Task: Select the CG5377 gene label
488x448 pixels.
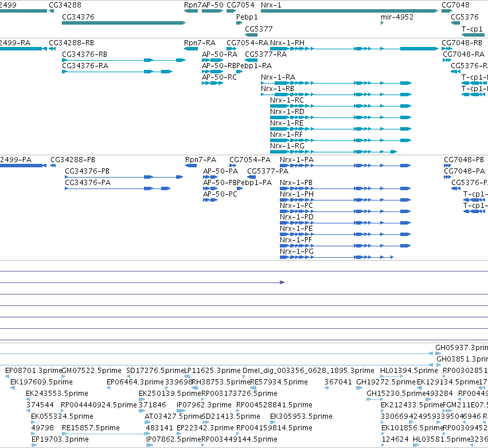Action: (x=259, y=29)
